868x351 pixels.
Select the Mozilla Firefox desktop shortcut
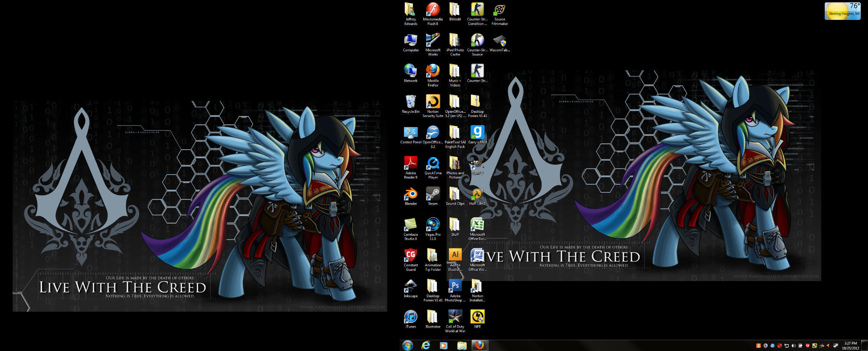point(433,76)
